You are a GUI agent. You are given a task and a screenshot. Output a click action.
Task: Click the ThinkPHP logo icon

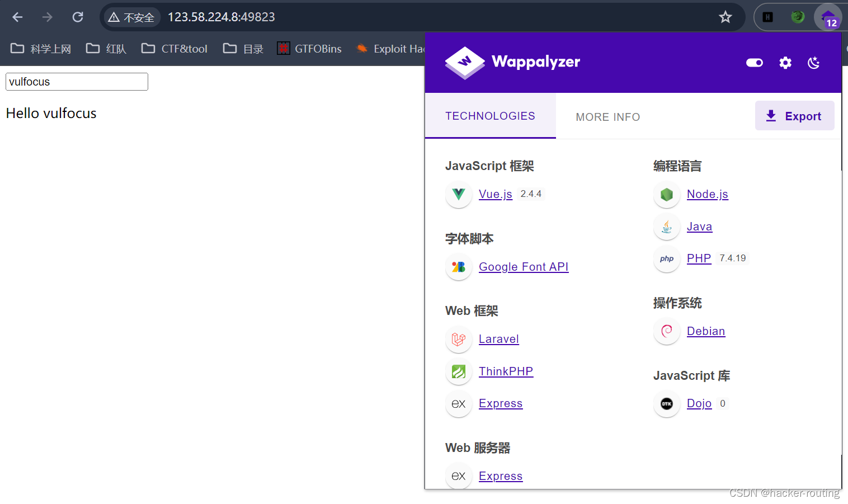pos(459,371)
